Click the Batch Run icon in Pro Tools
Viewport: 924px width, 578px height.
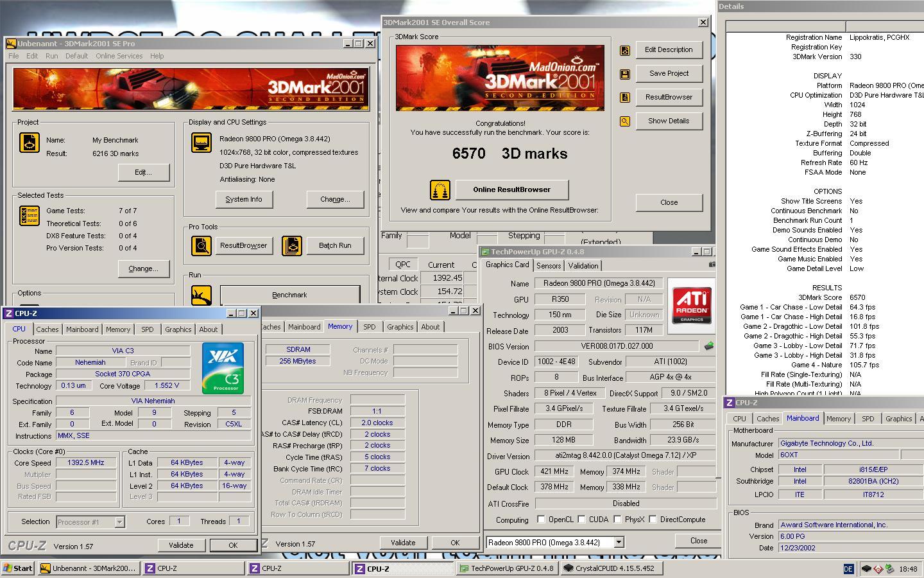(x=292, y=245)
